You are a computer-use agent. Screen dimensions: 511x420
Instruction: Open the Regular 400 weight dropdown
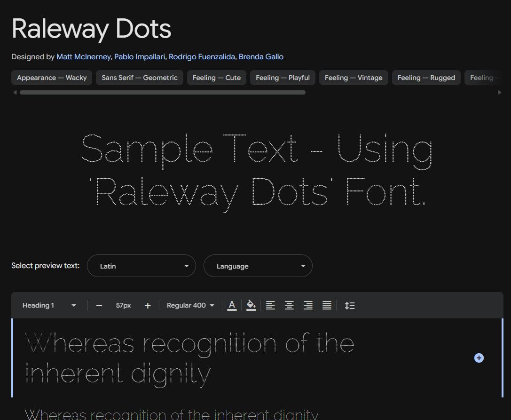click(x=190, y=306)
